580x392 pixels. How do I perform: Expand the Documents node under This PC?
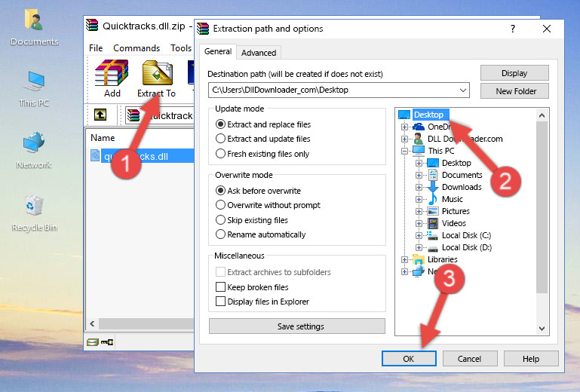[x=419, y=175]
